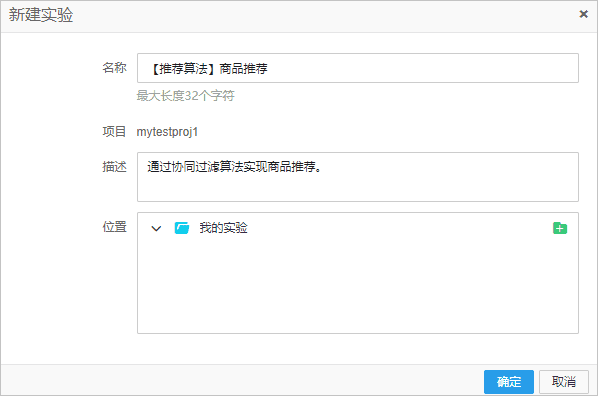Click the blue folder icon beside 我的实验
Screen dimensions: 598x396
(x=182, y=228)
